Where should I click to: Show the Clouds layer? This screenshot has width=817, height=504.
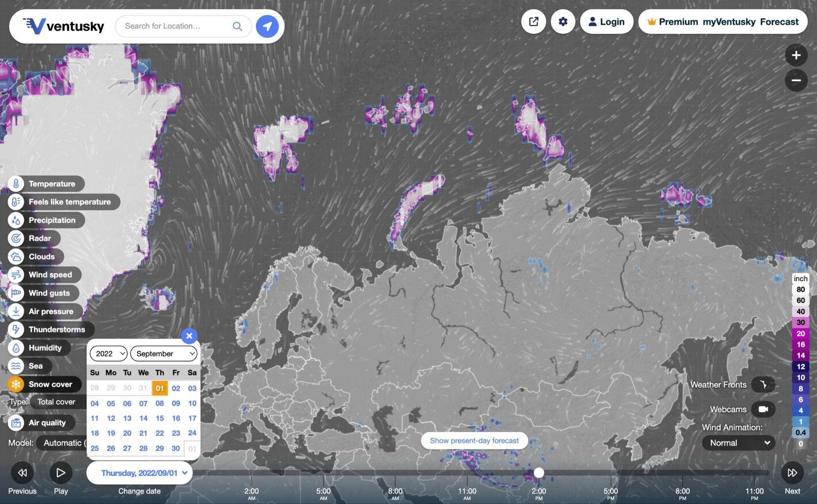click(36, 257)
